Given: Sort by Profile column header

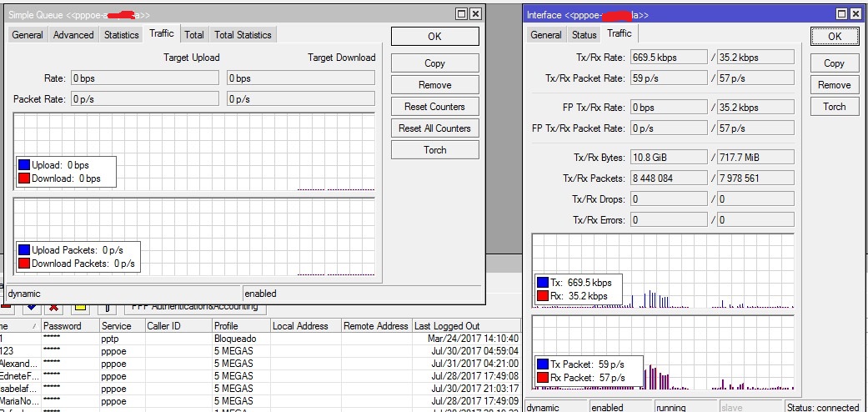Looking at the screenshot, I should point(242,326).
